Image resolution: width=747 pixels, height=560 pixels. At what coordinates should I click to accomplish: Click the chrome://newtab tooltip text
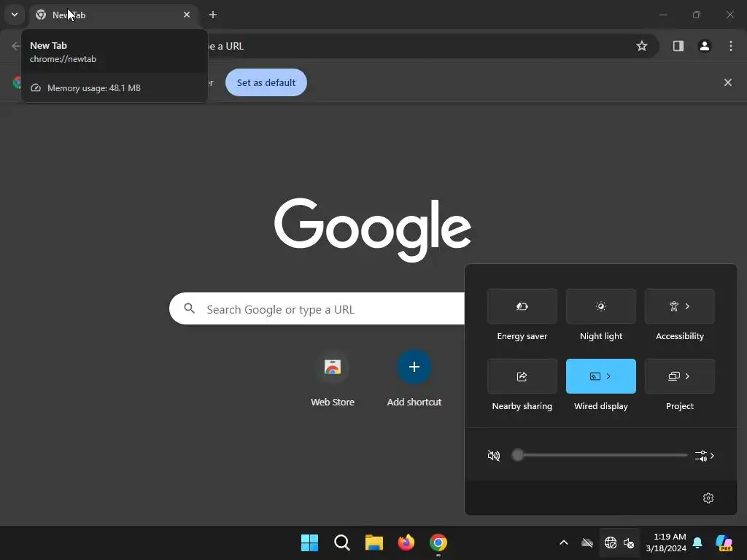pos(63,59)
